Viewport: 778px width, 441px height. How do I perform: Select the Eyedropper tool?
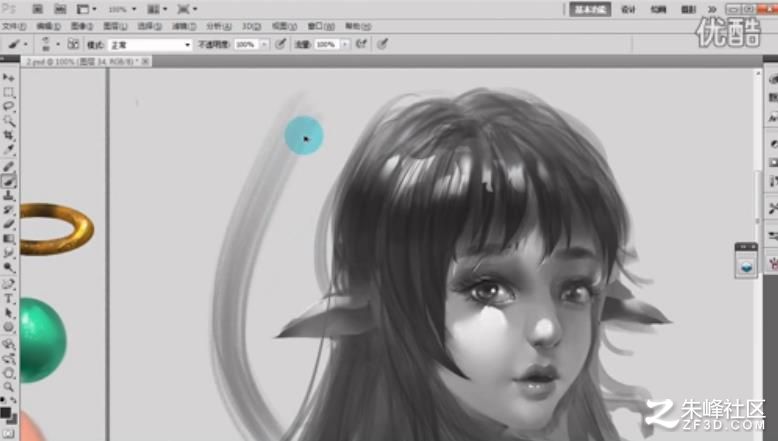coord(8,149)
